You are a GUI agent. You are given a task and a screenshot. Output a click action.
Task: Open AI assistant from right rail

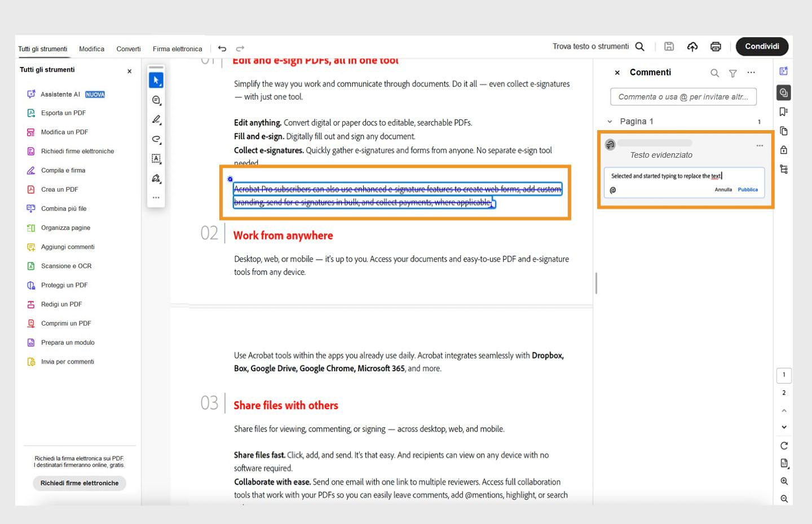click(x=784, y=71)
